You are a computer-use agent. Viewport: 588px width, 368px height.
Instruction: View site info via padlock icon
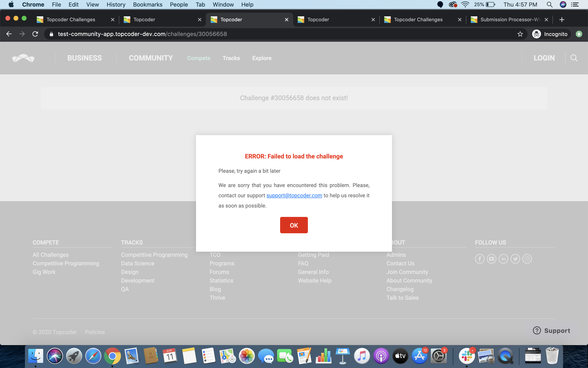pos(51,34)
